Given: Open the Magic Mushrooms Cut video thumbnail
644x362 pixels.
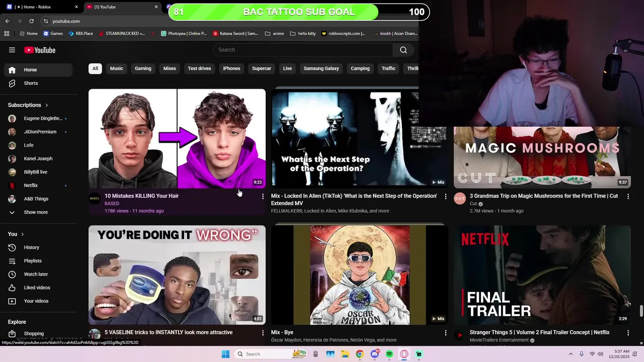Looking at the screenshot, I should [542, 157].
